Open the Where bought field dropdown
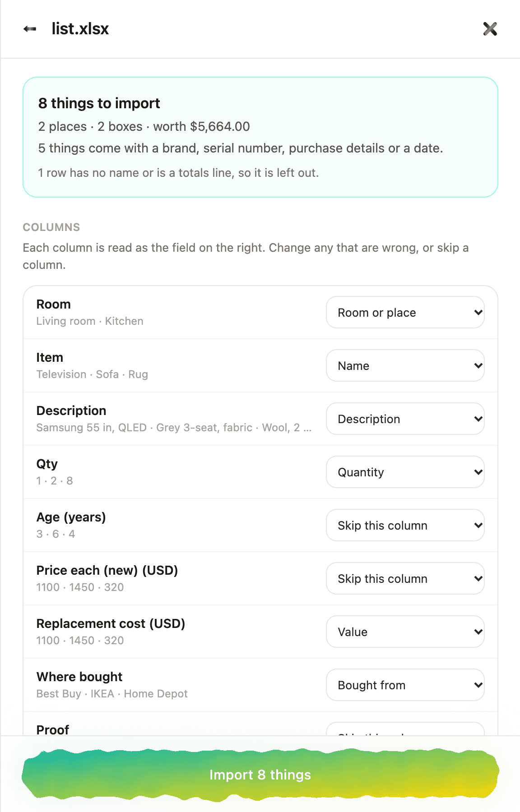 (x=405, y=685)
